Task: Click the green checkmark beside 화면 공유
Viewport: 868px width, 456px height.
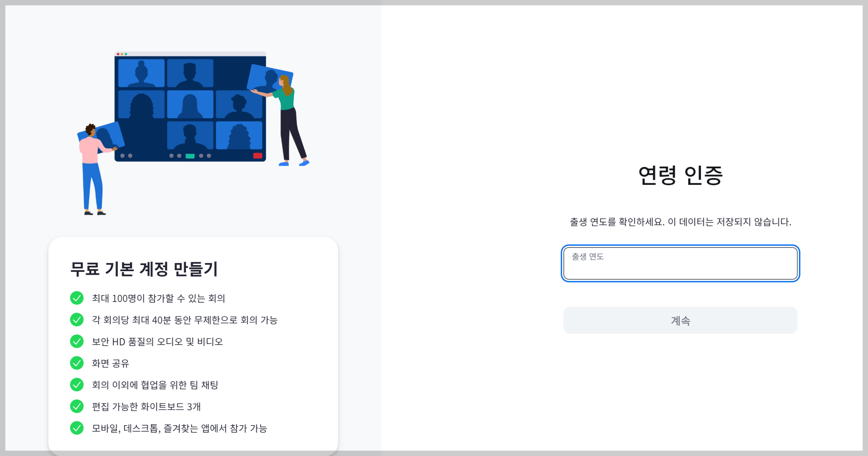Action: [x=77, y=363]
